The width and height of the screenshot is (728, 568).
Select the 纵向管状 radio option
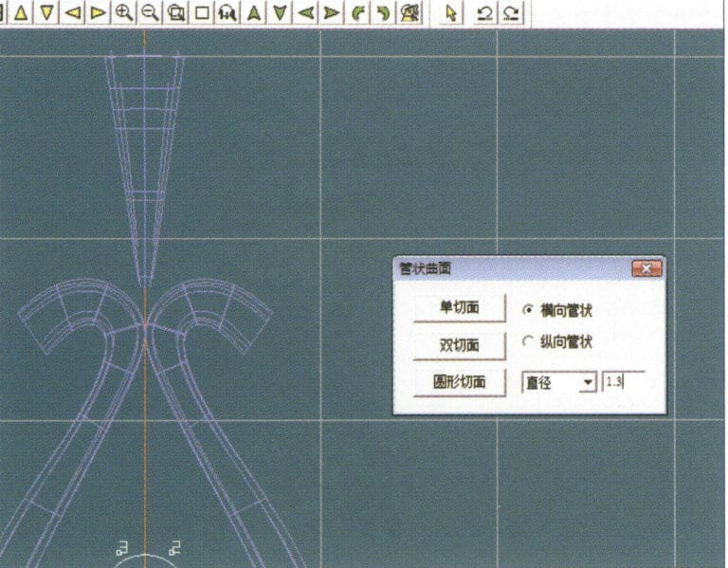pyautogui.click(x=557, y=342)
